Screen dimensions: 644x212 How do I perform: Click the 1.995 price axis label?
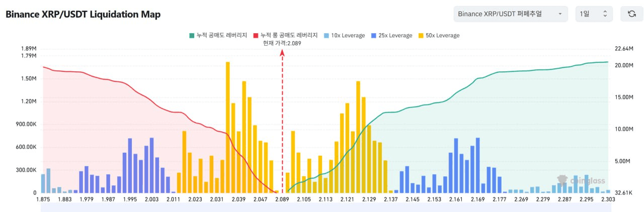tap(130, 199)
